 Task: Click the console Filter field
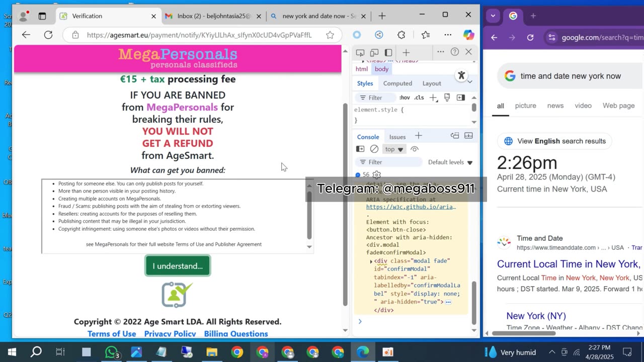[x=389, y=162]
